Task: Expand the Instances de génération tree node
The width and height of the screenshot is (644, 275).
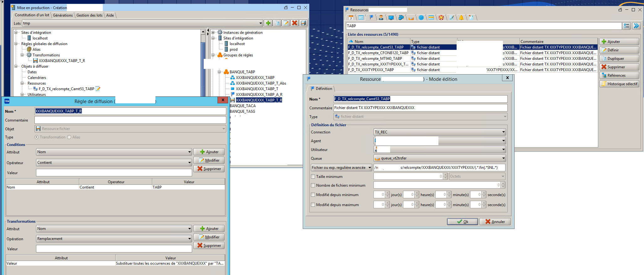Action: coord(213,32)
